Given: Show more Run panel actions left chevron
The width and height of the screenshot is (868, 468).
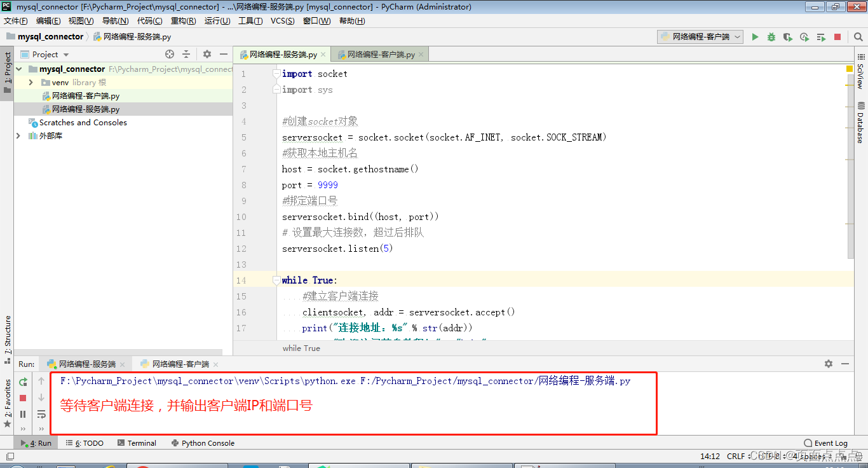Looking at the screenshot, I should [23, 429].
